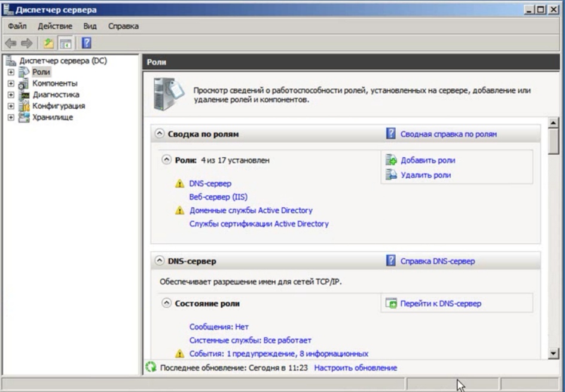565x392 pixels.
Task: Expand the Роли tree node
Action: click(11, 72)
